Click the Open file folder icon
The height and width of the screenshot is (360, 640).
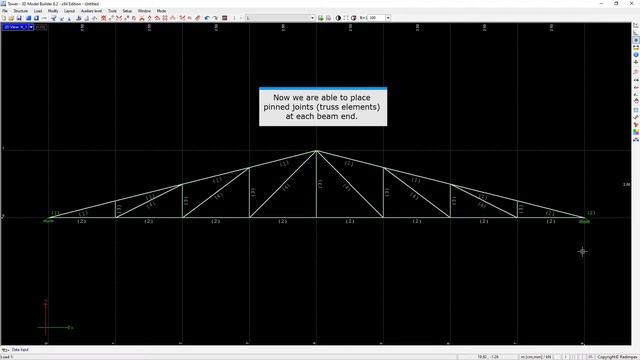tap(11, 18)
